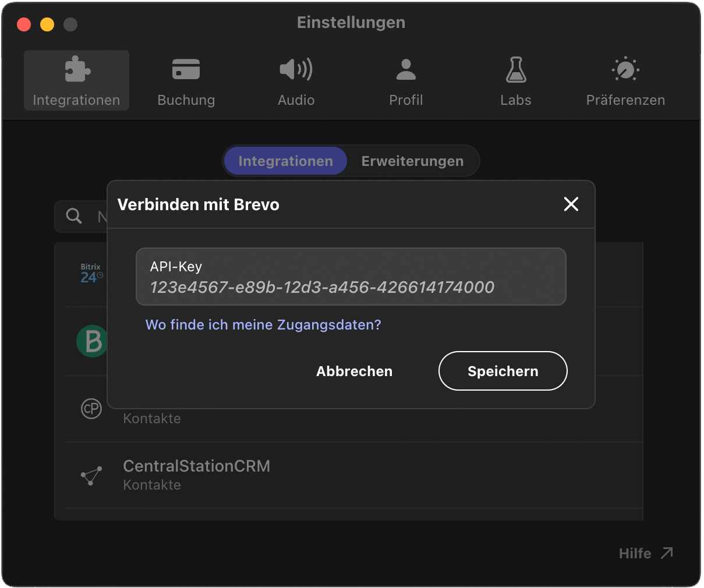Image resolution: width=704 pixels, height=588 pixels.
Task: Click into the API-Key input field
Action: point(351,277)
